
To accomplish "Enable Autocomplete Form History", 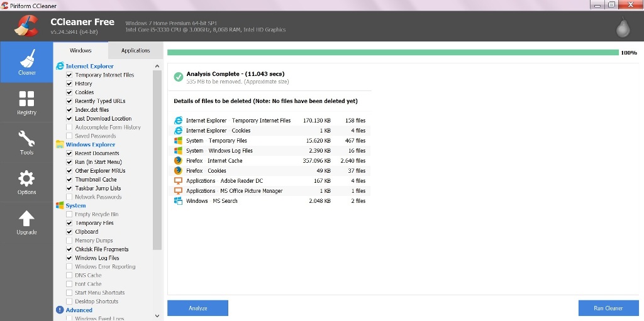I will [69, 128].
